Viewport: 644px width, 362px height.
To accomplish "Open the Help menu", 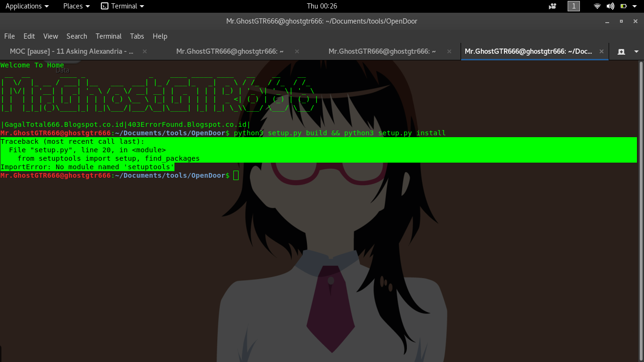I will [x=160, y=36].
